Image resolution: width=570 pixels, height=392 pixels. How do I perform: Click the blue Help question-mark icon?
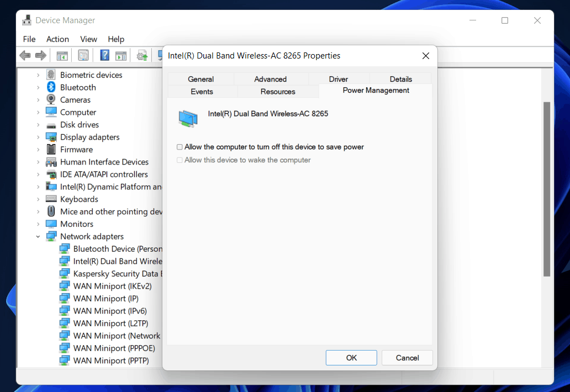pos(105,56)
